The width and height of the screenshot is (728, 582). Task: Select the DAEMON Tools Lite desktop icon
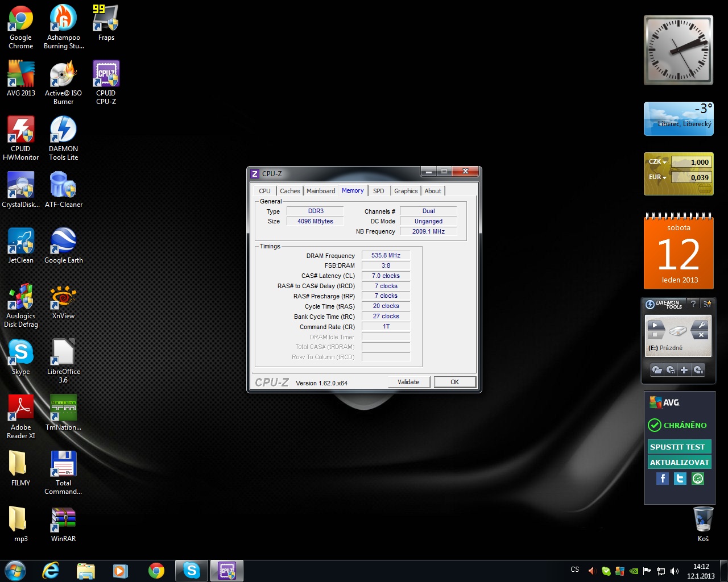[64, 138]
